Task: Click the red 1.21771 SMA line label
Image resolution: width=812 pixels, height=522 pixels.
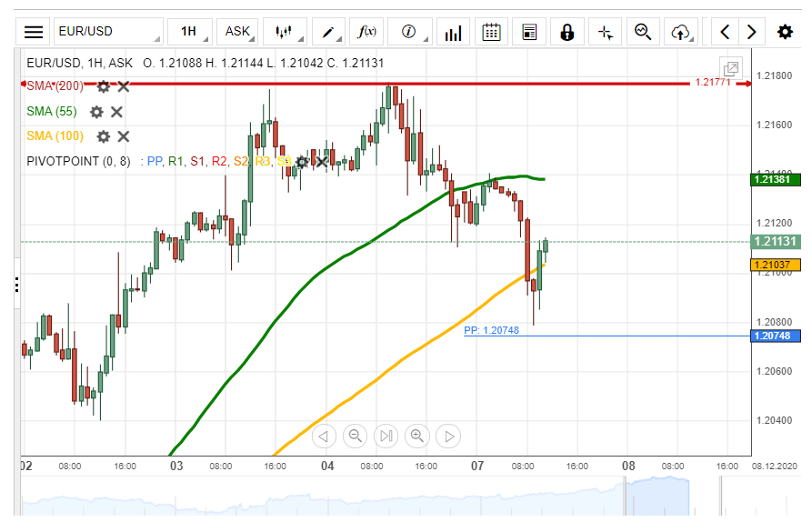Action: 713,83
